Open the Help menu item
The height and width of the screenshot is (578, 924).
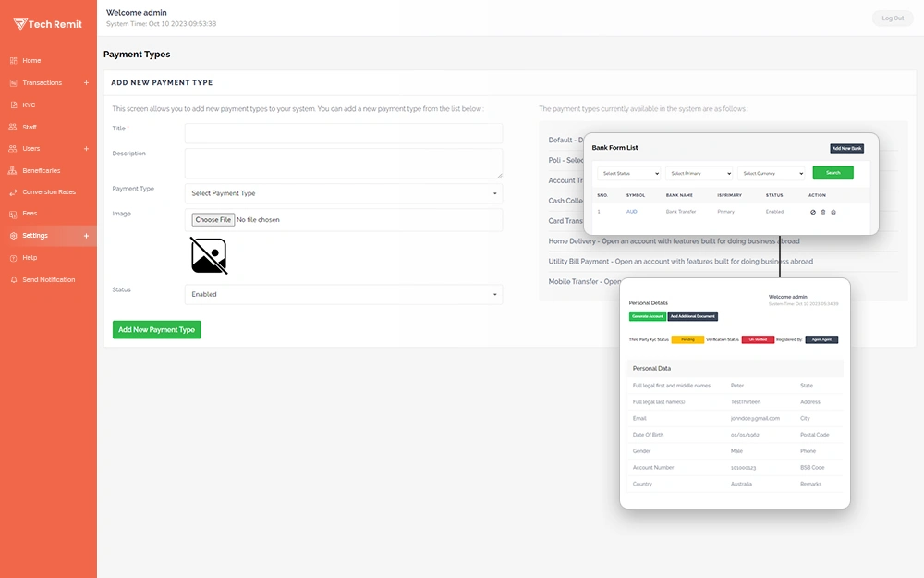tap(30, 258)
